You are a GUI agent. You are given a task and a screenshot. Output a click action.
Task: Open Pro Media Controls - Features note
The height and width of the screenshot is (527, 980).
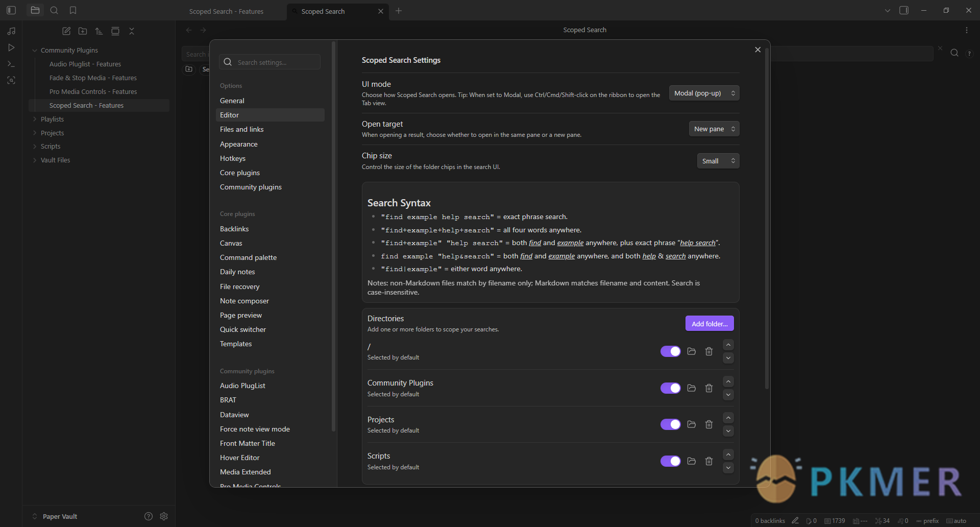[x=93, y=91]
